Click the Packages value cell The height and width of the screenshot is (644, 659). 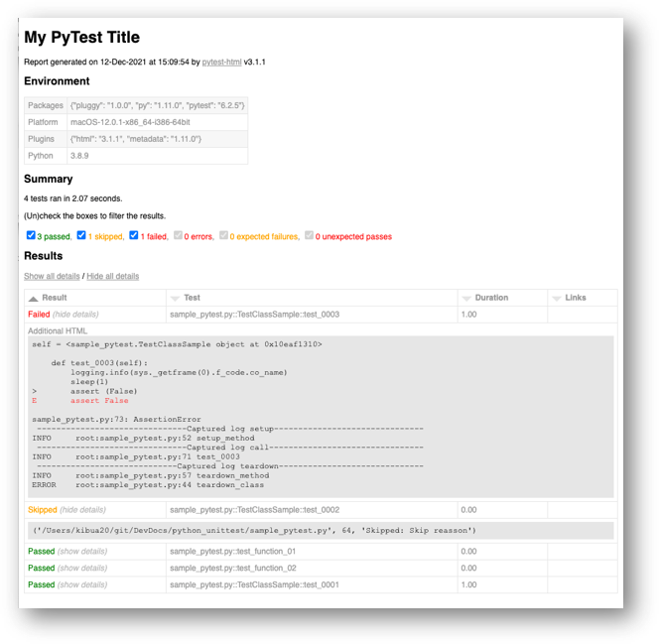(157, 105)
